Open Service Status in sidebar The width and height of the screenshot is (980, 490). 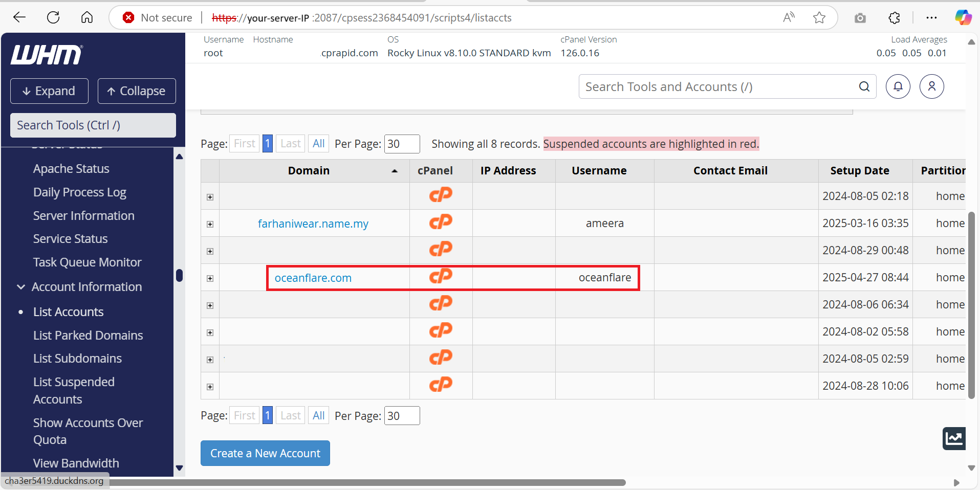tap(70, 239)
